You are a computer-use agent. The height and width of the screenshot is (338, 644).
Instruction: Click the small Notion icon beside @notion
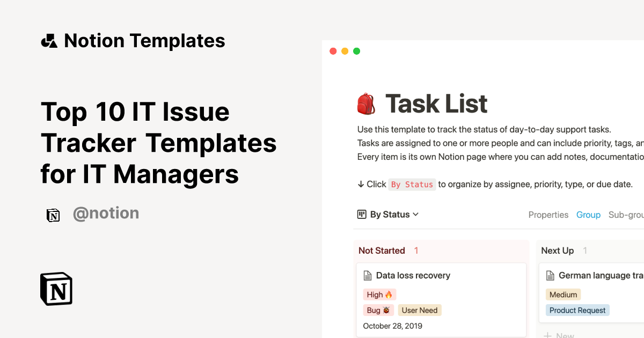tap(53, 215)
